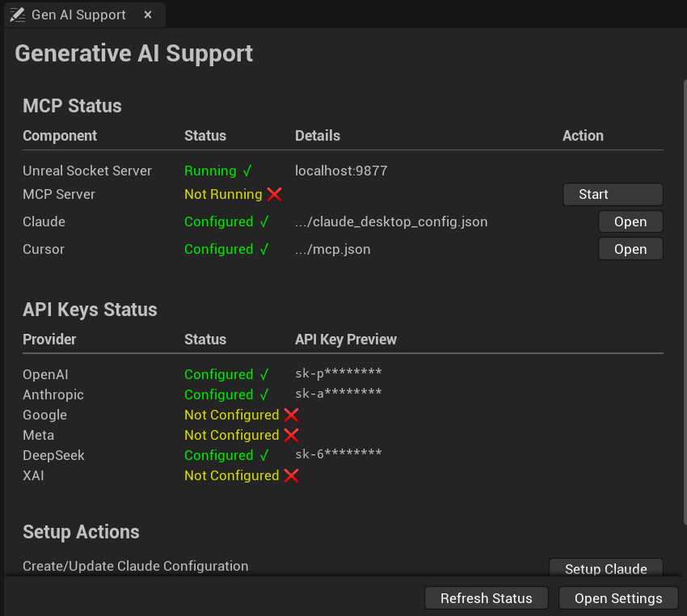Screen dimensions: 687x616
Task: Click the Open Settings button
Action: (618, 598)
